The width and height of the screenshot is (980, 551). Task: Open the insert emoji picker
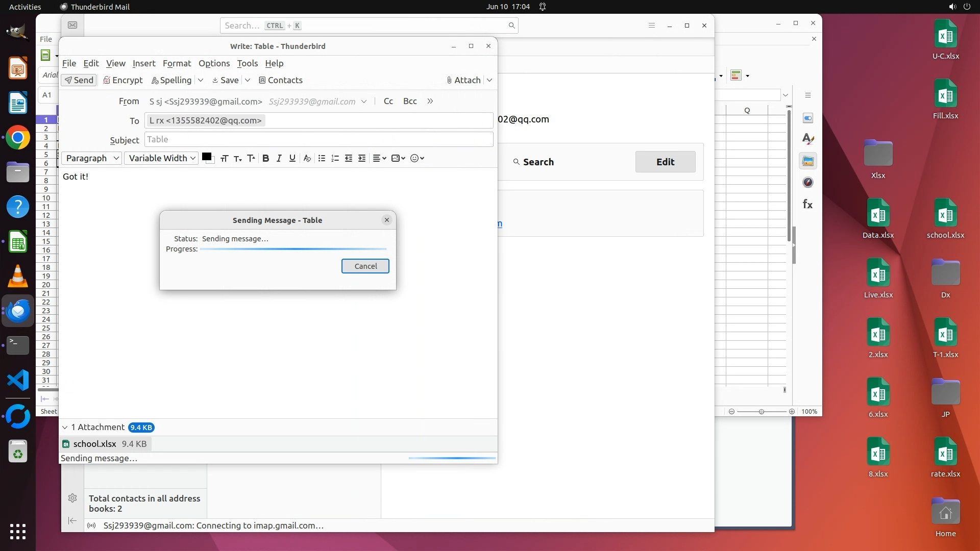(417, 158)
